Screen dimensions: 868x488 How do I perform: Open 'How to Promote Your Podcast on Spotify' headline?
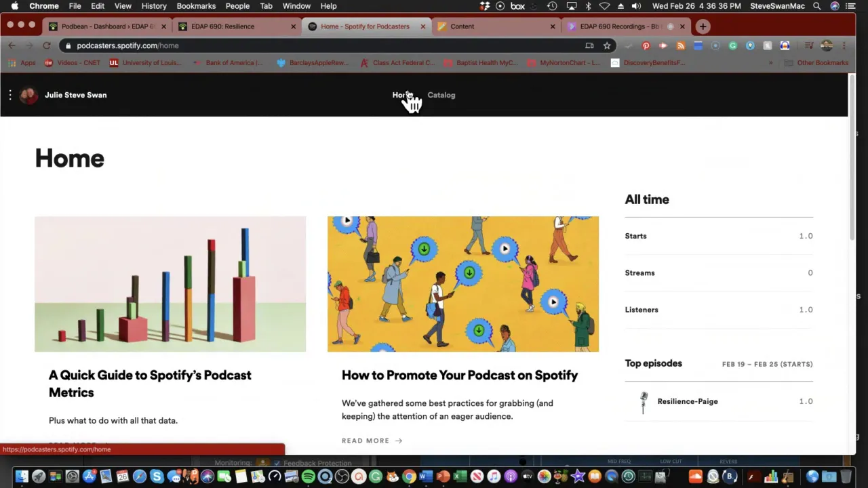460,375
